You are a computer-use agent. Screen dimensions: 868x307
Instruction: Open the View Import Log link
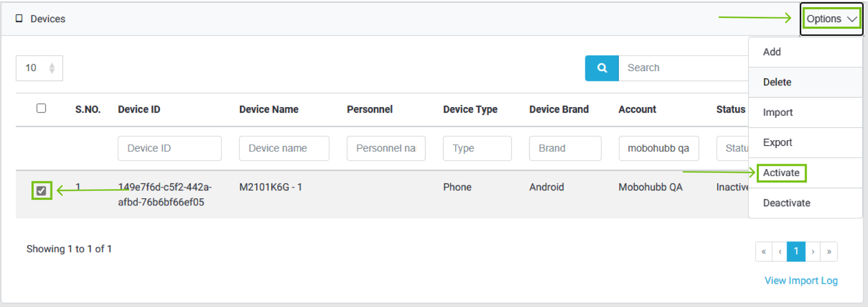(x=801, y=280)
